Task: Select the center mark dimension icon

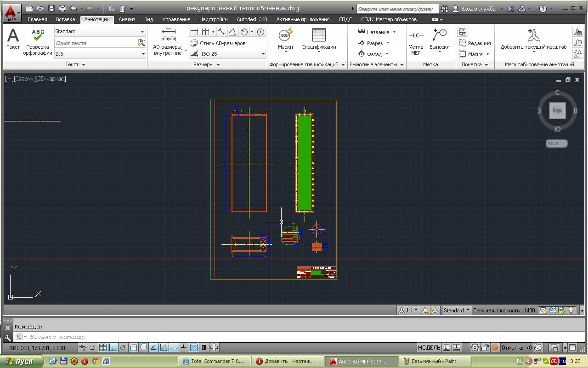Action: 260,32
